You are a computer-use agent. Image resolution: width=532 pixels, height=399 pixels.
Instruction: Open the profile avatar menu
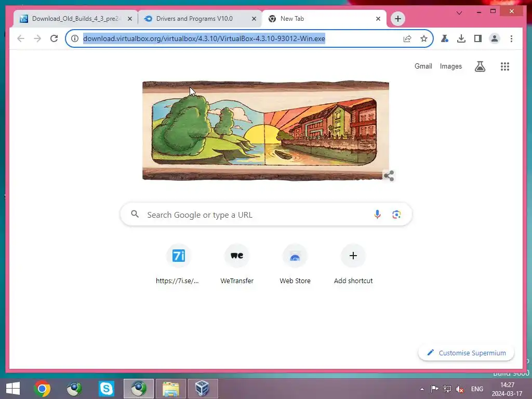pyautogui.click(x=495, y=38)
